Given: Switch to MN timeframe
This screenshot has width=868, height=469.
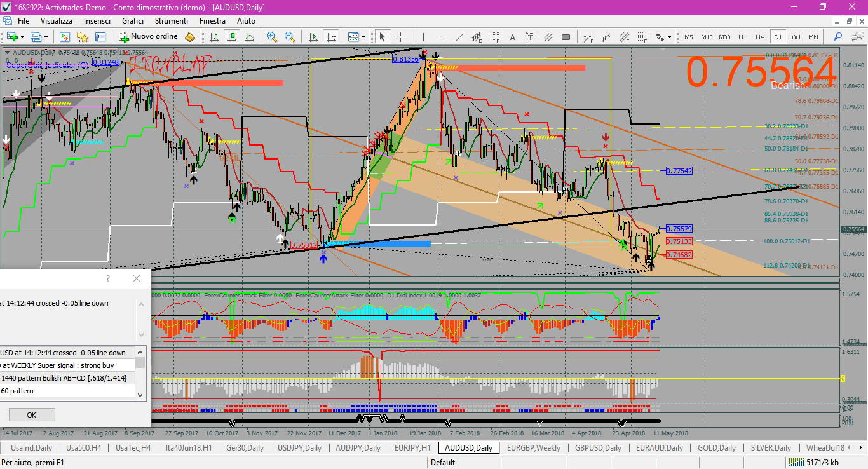Looking at the screenshot, I should pyautogui.click(x=813, y=37).
